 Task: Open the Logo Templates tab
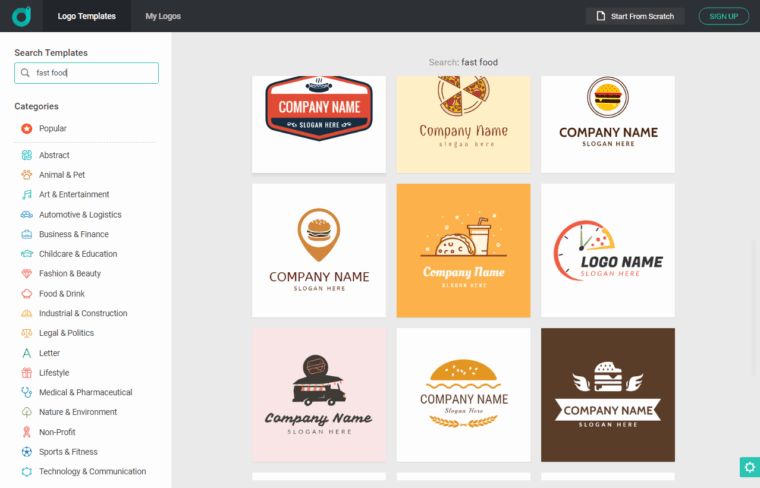pos(86,16)
